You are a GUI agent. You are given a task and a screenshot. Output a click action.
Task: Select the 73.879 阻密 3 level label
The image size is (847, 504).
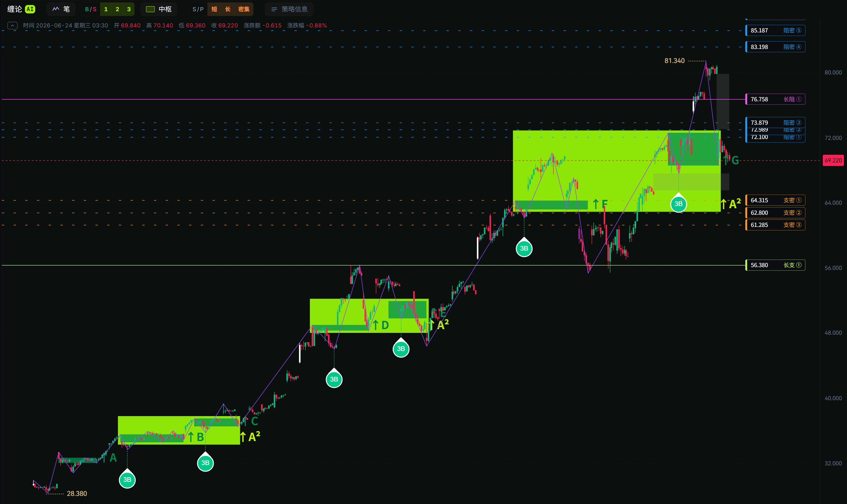click(x=775, y=122)
